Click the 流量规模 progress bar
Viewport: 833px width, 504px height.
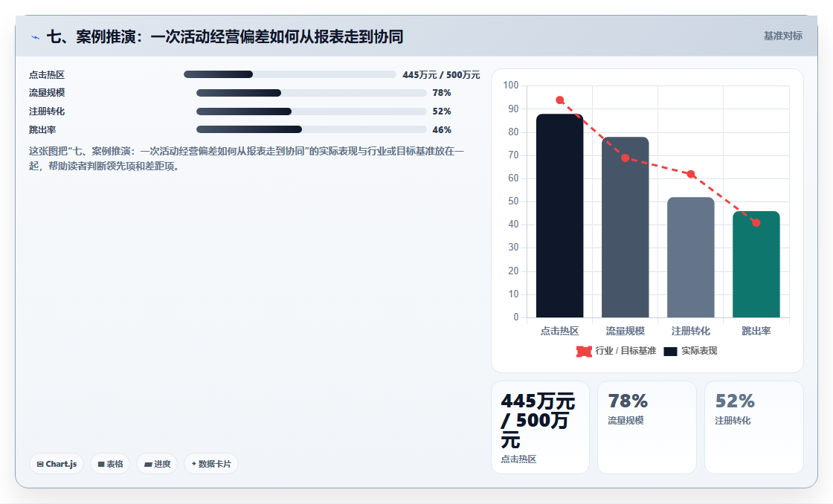(312, 93)
